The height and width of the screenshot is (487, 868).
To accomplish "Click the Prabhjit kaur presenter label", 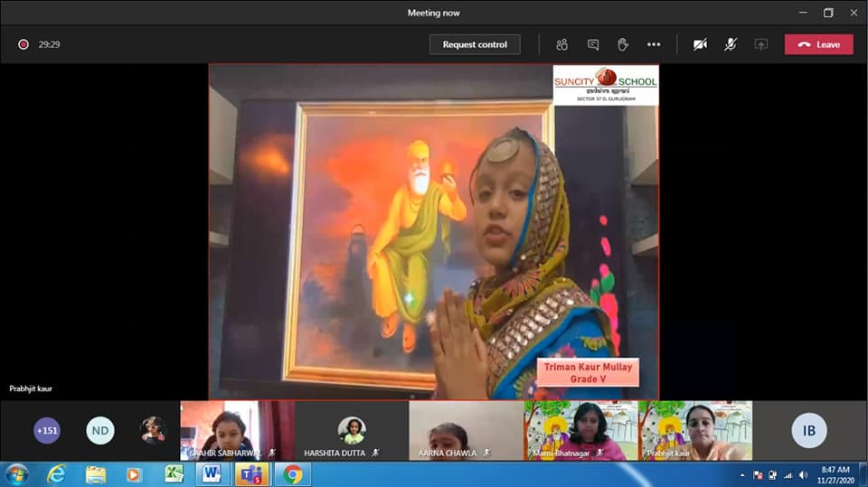I will coord(31,389).
